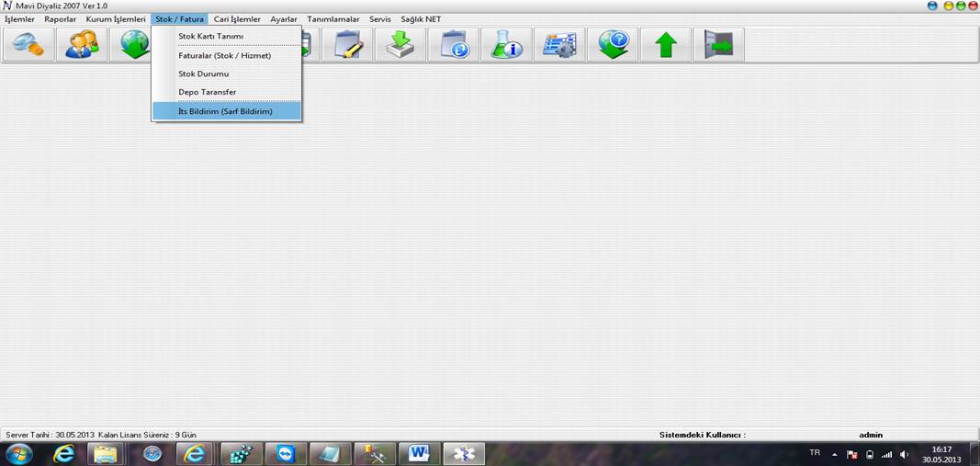Click the green up arrow toolbar icon
Screen dimensions: 980x466
666,45
